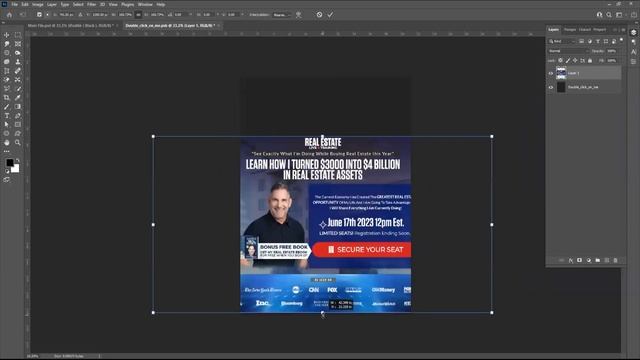Viewport: 640px width, 360px height.
Task: Open the layer filter Kind dropdown
Action: tap(562, 41)
